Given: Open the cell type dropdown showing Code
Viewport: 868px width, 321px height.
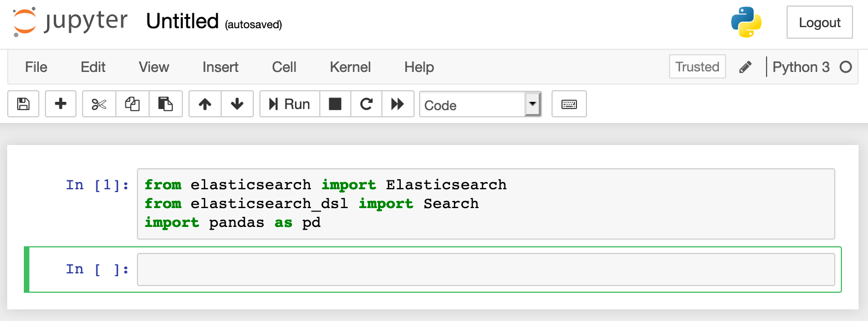Looking at the screenshot, I should tap(480, 104).
